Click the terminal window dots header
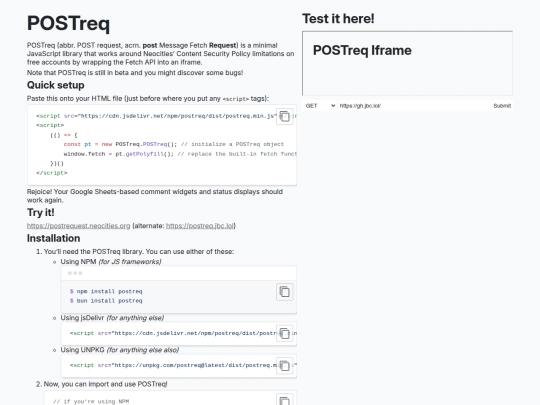 pos(178,273)
